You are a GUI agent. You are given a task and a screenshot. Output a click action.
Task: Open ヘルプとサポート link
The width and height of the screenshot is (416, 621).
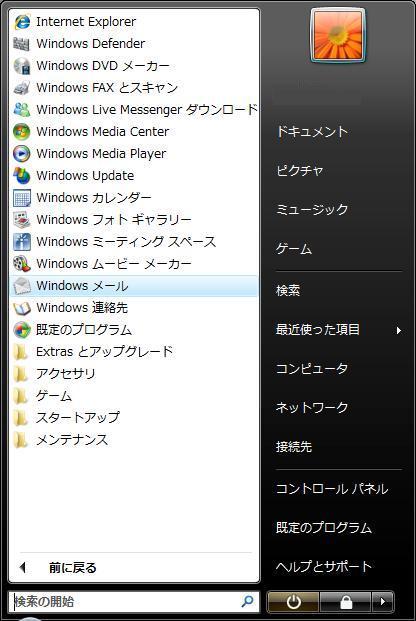[324, 567]
